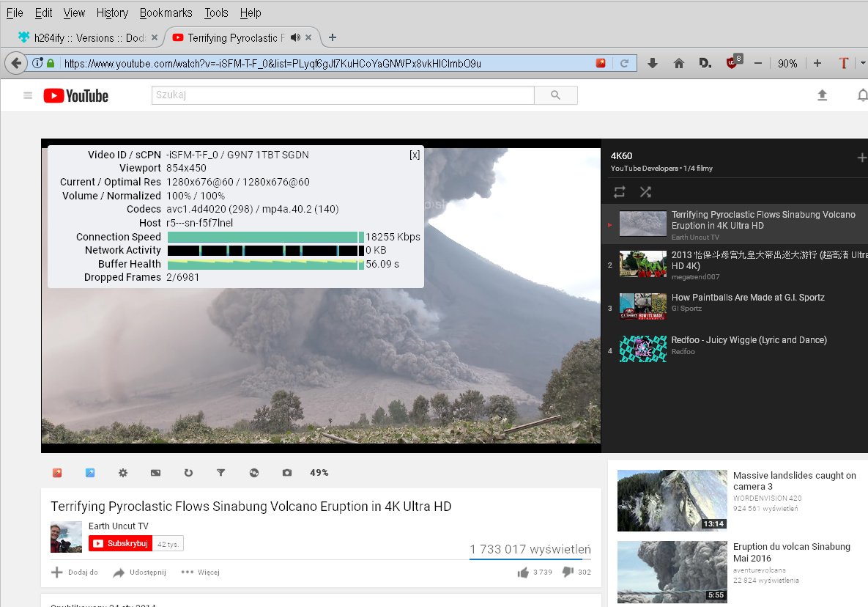The height and width of the screenshot is (607, 868).
Task: Open the Earth Uncut TV channel name link
Action: tap(119, 526)
